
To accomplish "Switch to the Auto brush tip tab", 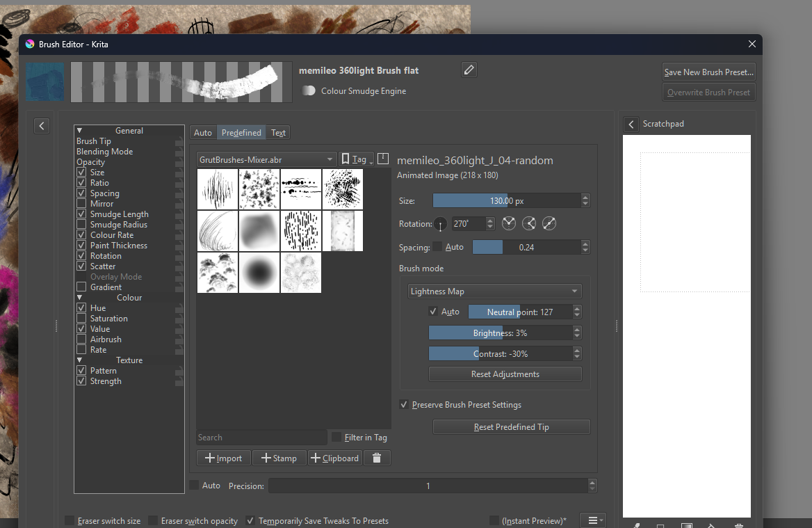I will (x=203, y=133).
